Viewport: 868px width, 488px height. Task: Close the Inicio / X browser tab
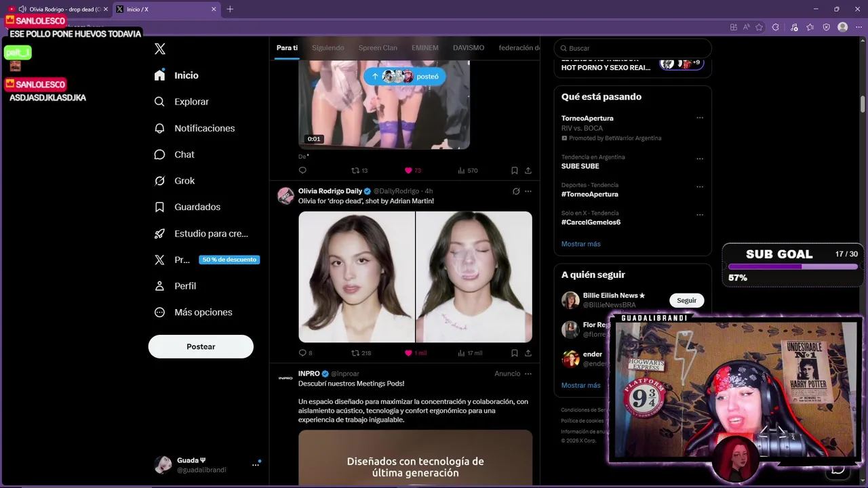[214, 9]
